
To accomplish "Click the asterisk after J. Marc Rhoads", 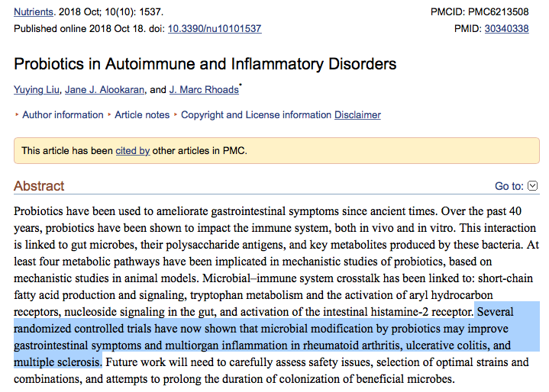I will [241, 87].
